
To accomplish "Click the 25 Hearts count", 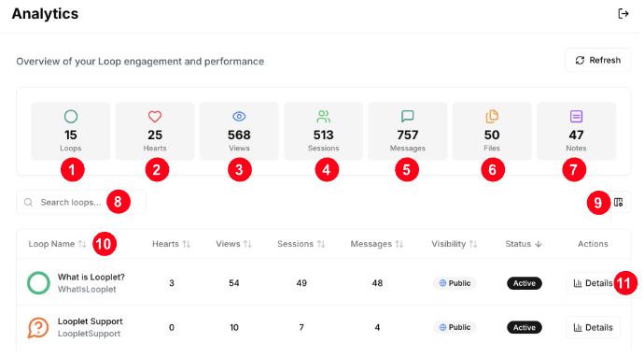I will (x=155, y=135).
